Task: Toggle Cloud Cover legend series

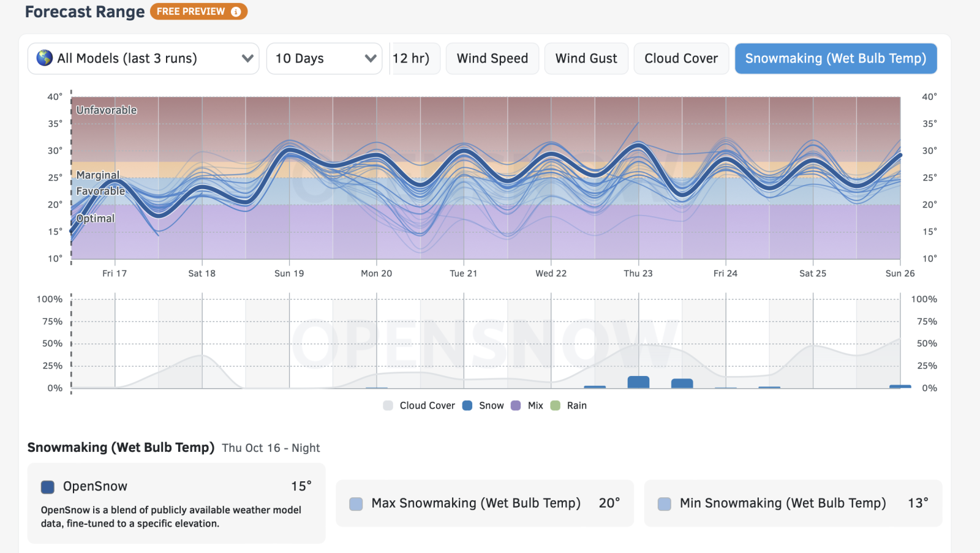Action: click(x=420, y=405)
